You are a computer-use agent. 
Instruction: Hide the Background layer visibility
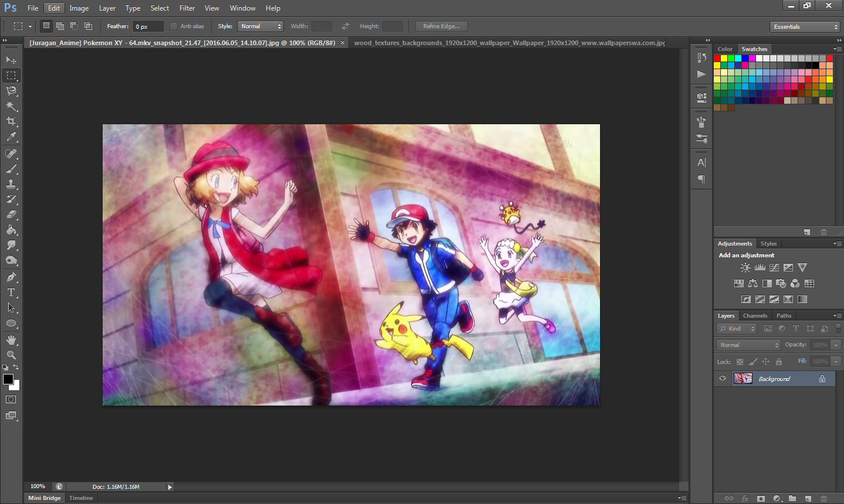722,378
